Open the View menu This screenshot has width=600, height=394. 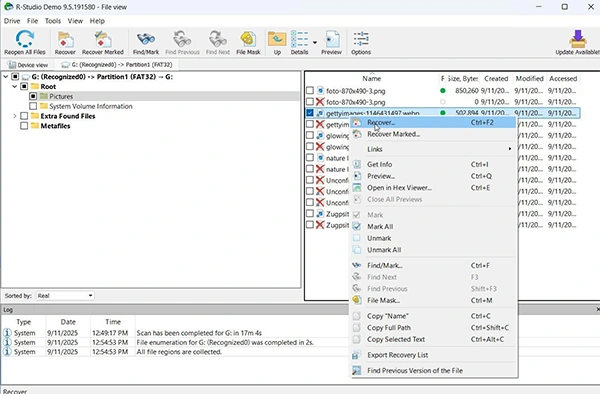click(75, 21)
